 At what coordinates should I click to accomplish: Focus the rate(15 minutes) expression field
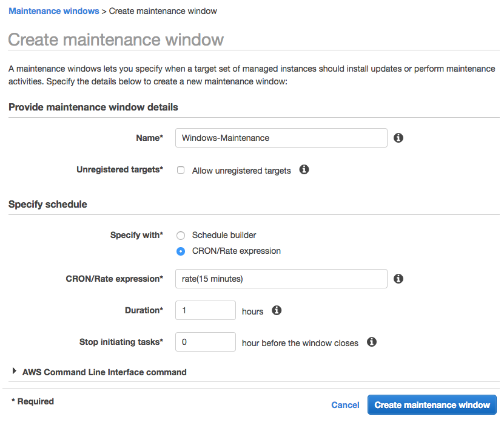(x=281, y=279)
